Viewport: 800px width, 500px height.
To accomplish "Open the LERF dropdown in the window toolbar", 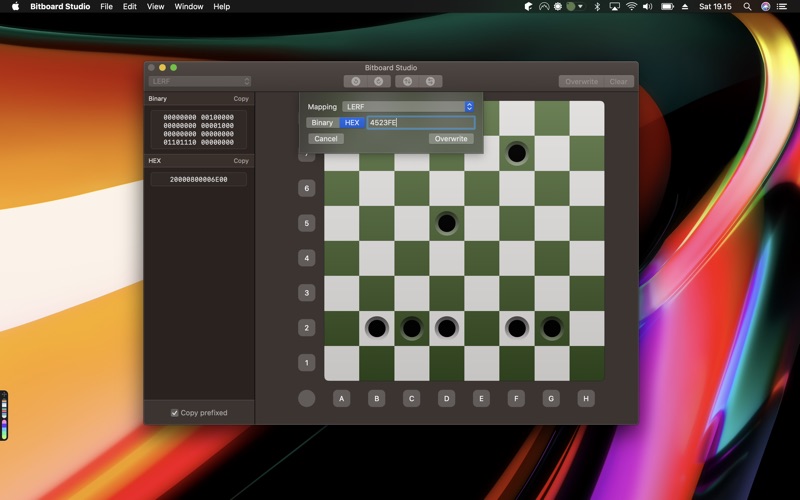I will tap(199, 81).
